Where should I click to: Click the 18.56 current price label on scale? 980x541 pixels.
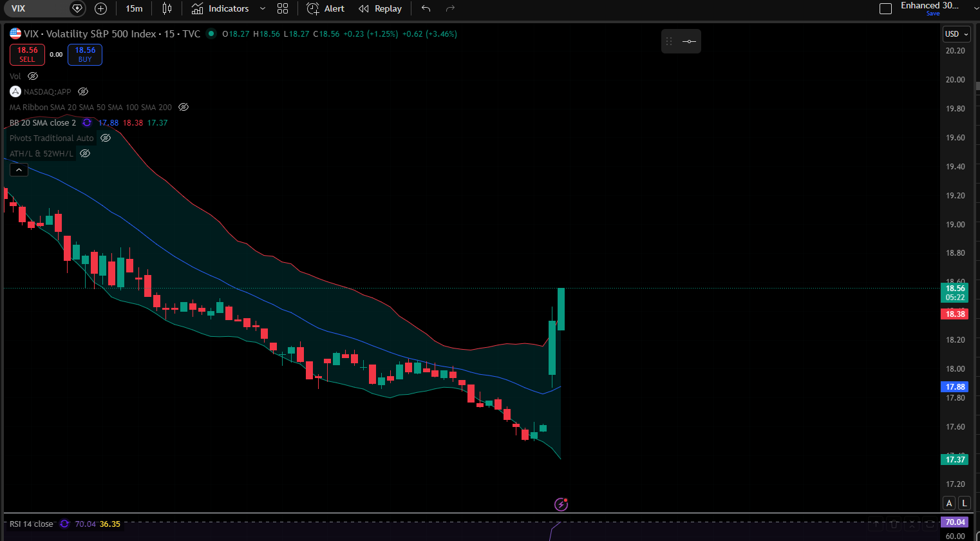pyautogui.click(x=956, y=292)
